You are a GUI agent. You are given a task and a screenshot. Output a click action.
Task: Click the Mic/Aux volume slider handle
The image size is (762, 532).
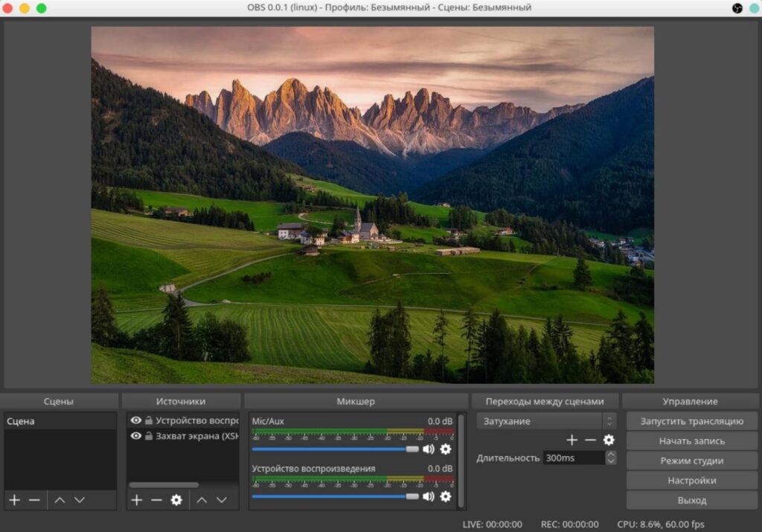(412, 449)
